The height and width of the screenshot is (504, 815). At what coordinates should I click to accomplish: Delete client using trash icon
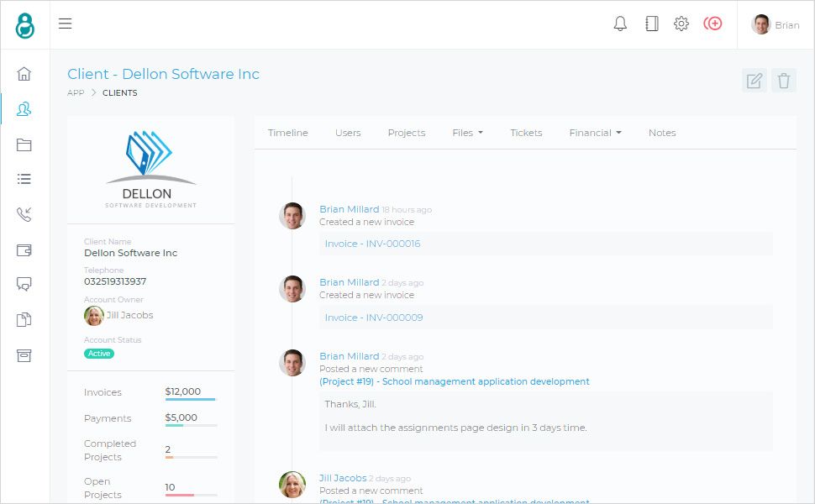click(784, 81)
